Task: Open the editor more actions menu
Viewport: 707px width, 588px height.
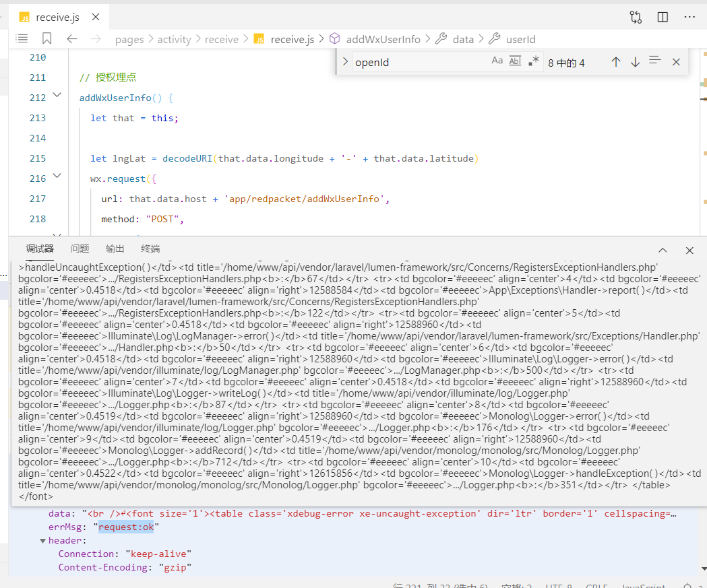Action: (689, 17)
